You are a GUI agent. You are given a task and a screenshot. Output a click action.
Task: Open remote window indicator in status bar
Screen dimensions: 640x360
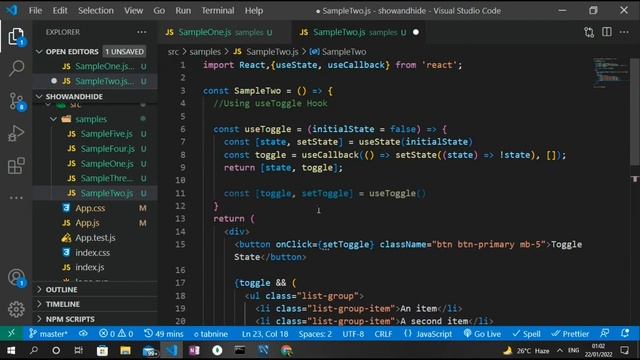click(x=11, y=333)
